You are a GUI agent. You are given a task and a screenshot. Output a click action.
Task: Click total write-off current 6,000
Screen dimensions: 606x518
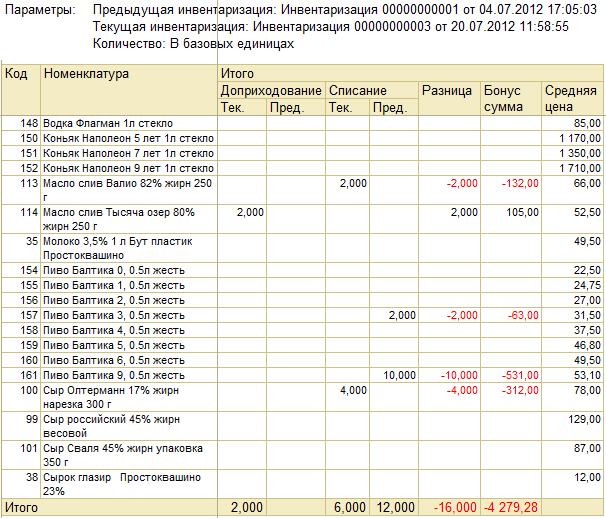350,507
